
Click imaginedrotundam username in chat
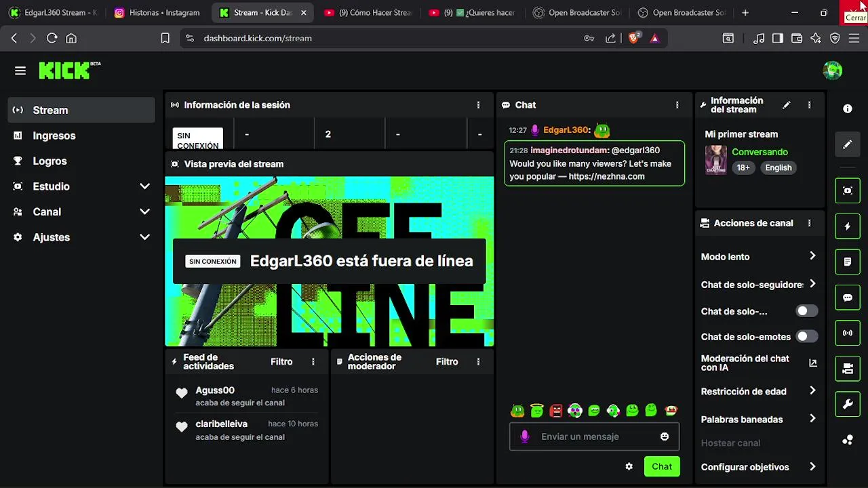570,150
